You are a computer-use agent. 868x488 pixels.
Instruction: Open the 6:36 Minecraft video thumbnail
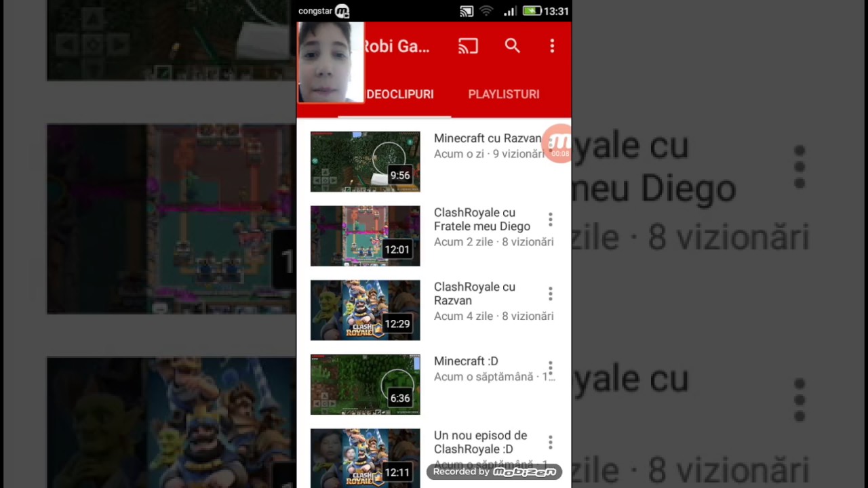(366, 384)
